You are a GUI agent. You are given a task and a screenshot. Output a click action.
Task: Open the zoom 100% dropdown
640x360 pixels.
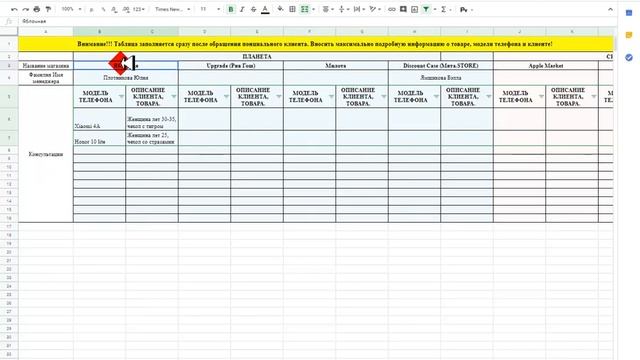pos(71,9)
